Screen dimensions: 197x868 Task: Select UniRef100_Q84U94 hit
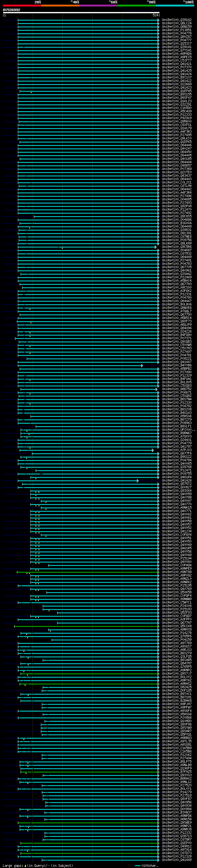(x=177, y=328)
